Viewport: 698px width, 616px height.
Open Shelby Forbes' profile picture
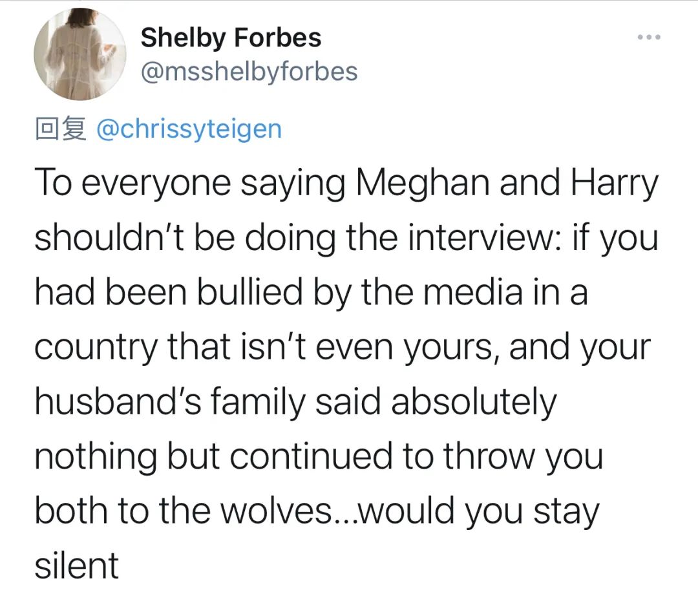pyautogui.click(x=79, y=54)
